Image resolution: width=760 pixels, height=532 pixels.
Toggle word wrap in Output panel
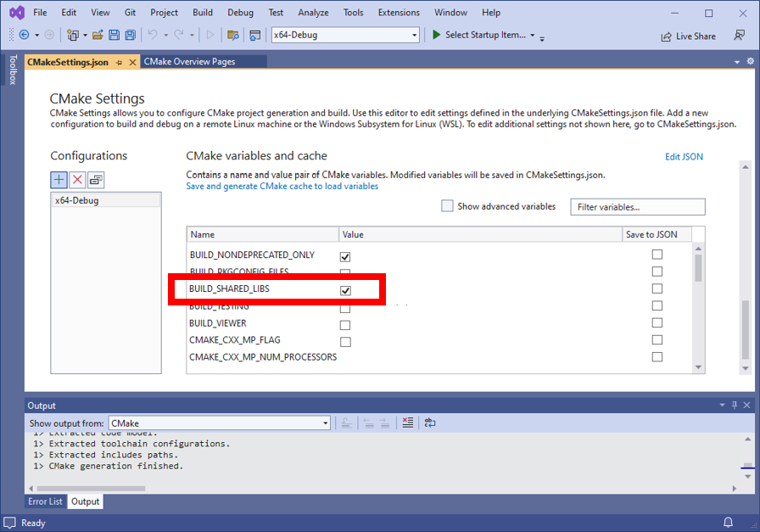point(430,423)
